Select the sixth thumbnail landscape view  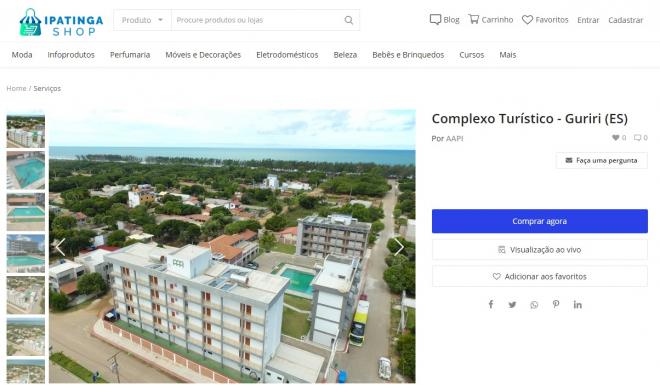(26, 337)
